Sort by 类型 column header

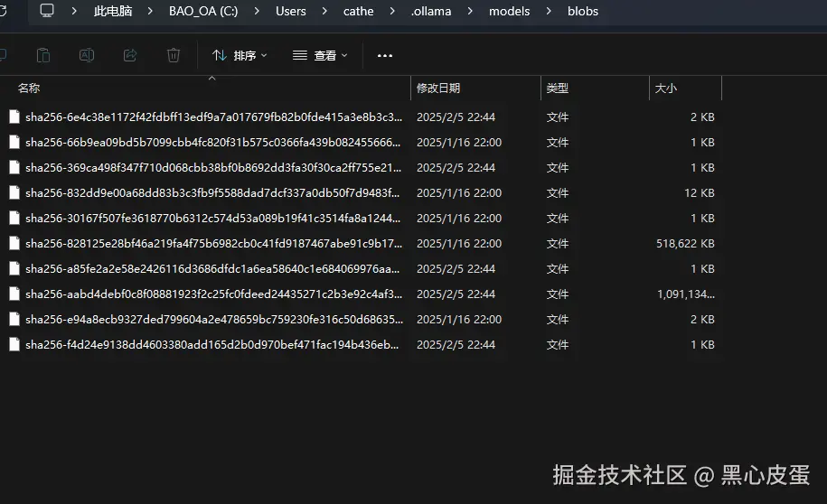click(x=558, y=88)
